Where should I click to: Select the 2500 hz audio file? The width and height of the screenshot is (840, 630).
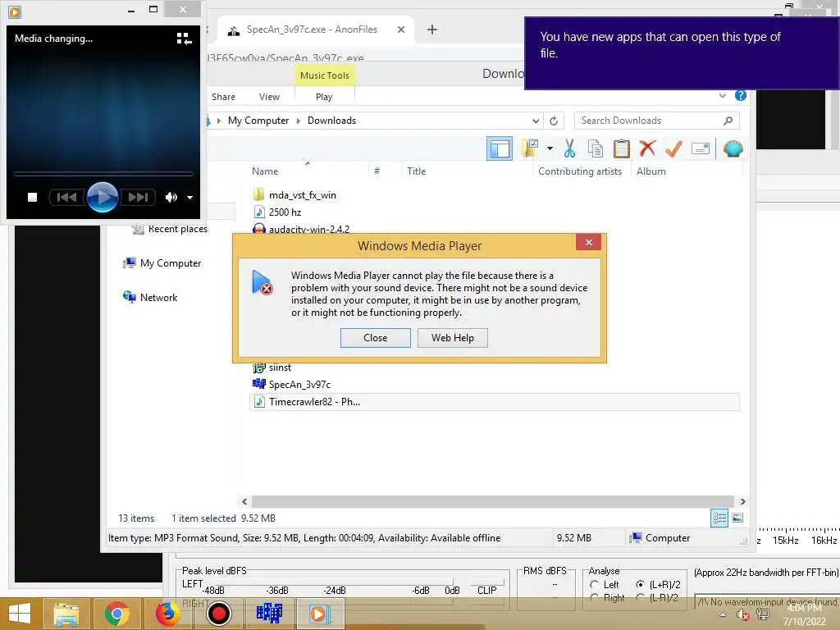(285, 212)
